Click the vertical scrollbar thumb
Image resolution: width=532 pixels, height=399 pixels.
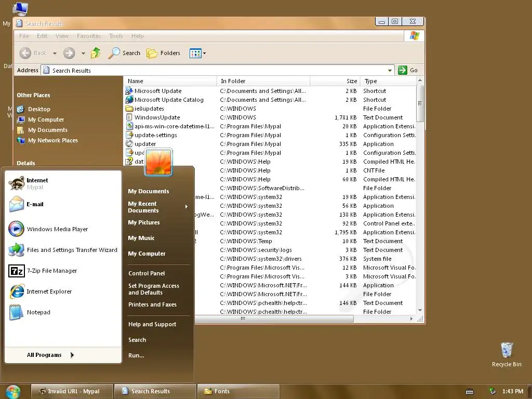[x=420, y=103]
